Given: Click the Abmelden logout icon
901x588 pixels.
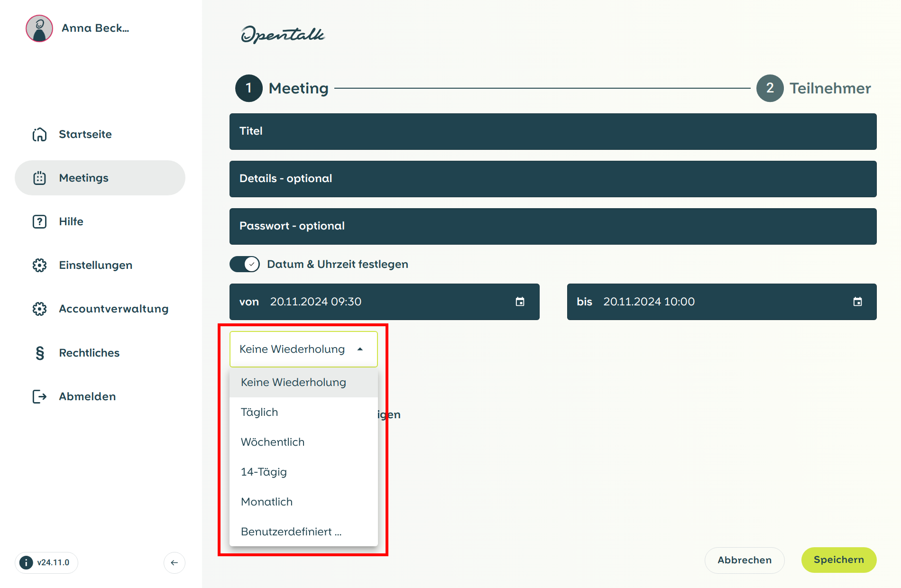Looking at the screenshot, I should coord(39,396).
